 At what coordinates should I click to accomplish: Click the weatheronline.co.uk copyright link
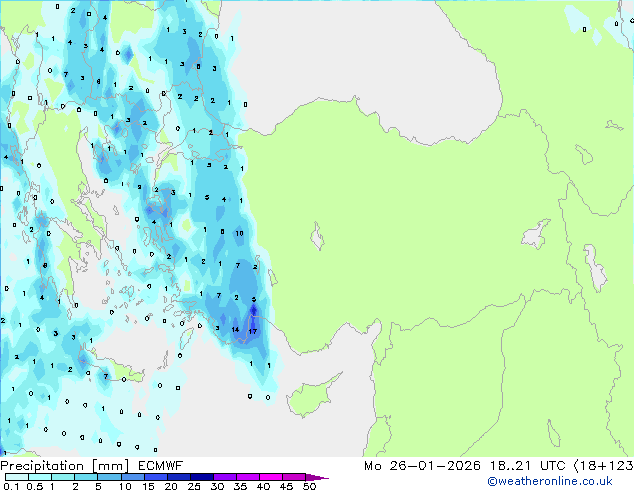click(x=550, y=481)
